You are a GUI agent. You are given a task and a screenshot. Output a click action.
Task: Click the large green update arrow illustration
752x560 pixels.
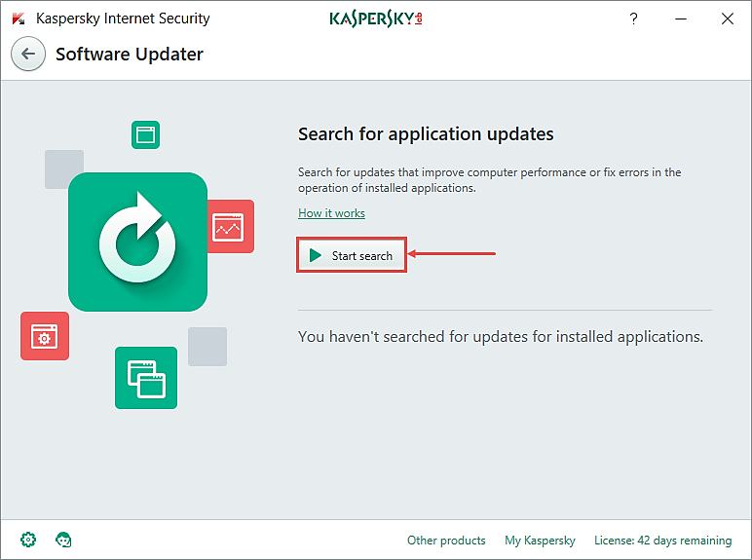[x=137, y=242]
